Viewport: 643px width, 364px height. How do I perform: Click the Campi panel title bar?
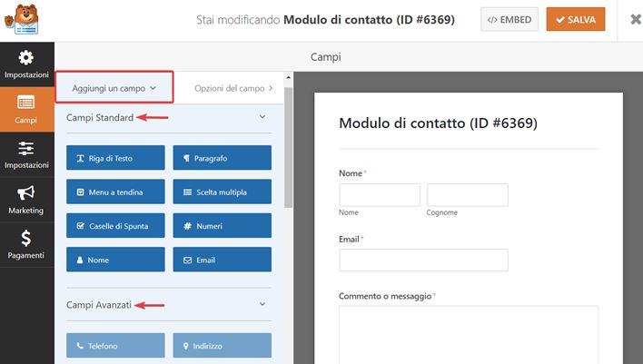326,57
